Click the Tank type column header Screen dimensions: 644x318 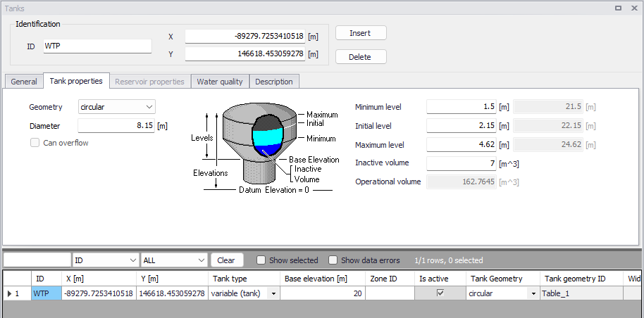pos(244,279)
